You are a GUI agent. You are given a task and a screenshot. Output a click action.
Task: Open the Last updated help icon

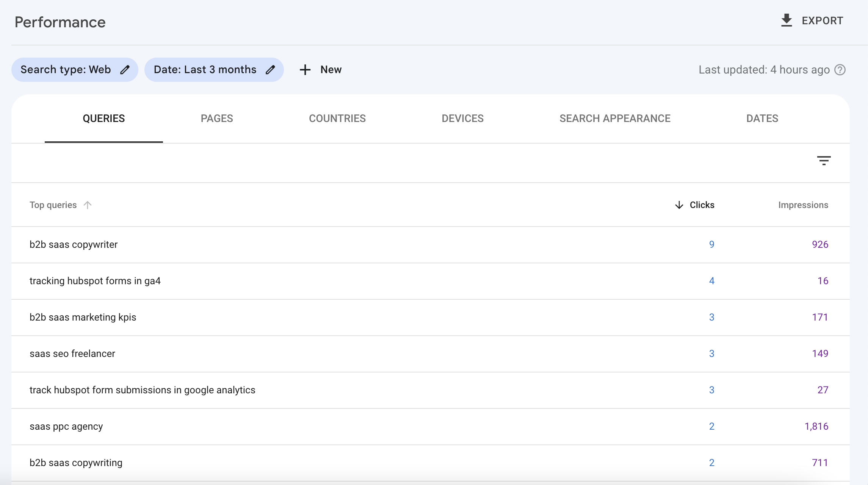(x=840, y=70)
